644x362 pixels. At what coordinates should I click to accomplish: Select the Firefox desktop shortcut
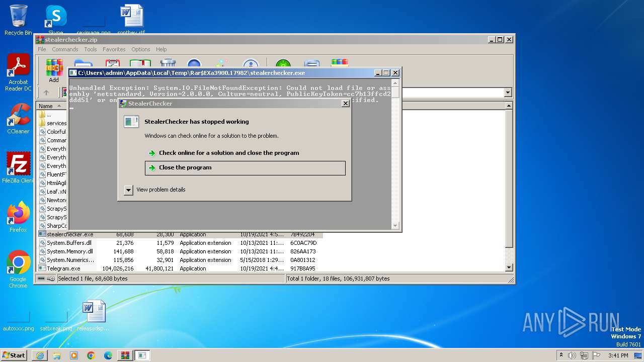click(18, 217)
